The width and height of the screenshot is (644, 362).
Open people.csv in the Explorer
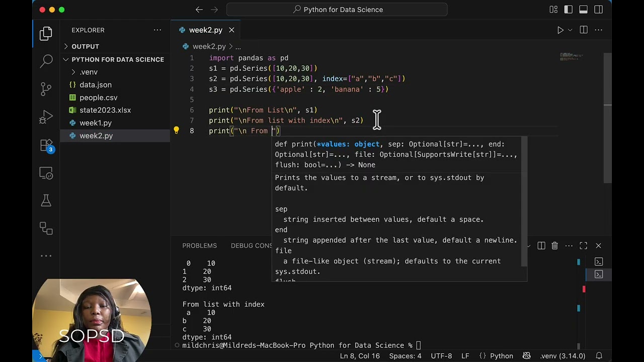point(115,98)
